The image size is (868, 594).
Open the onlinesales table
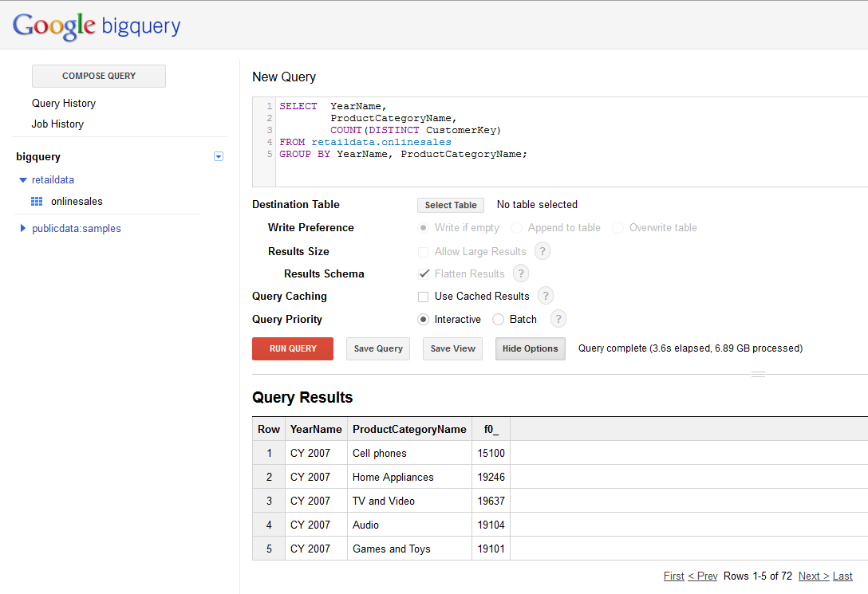[x=77, y=201]
